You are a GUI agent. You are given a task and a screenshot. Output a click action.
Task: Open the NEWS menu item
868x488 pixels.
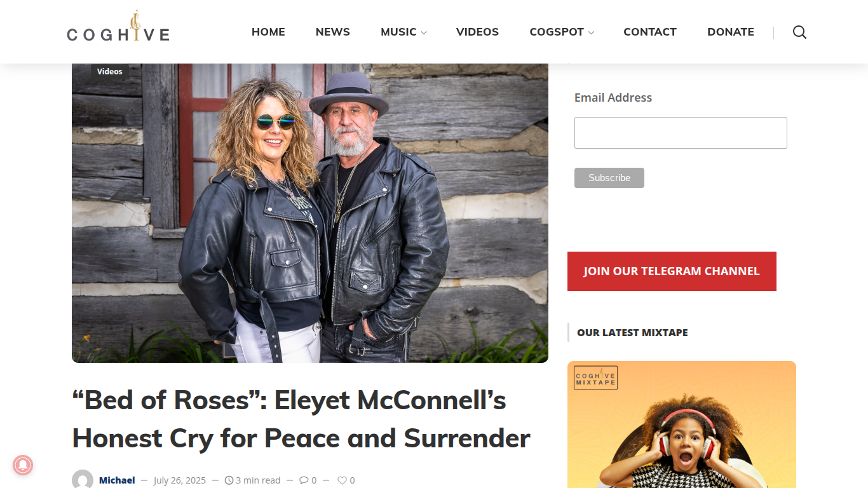click(x=333, y=32)
